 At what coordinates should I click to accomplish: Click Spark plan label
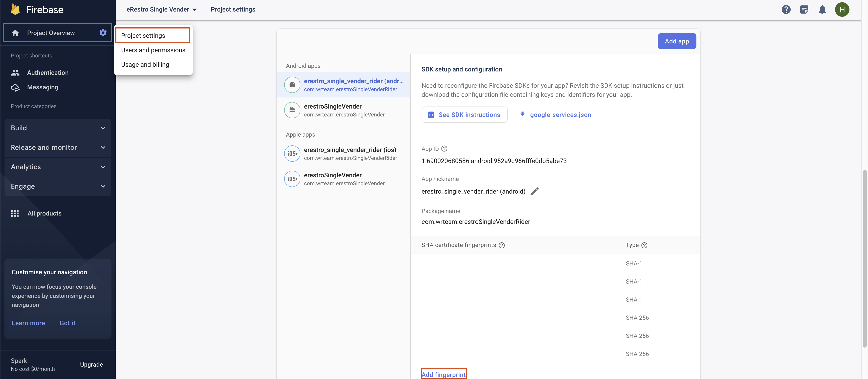pyautogui.click(x=19, y=360)
